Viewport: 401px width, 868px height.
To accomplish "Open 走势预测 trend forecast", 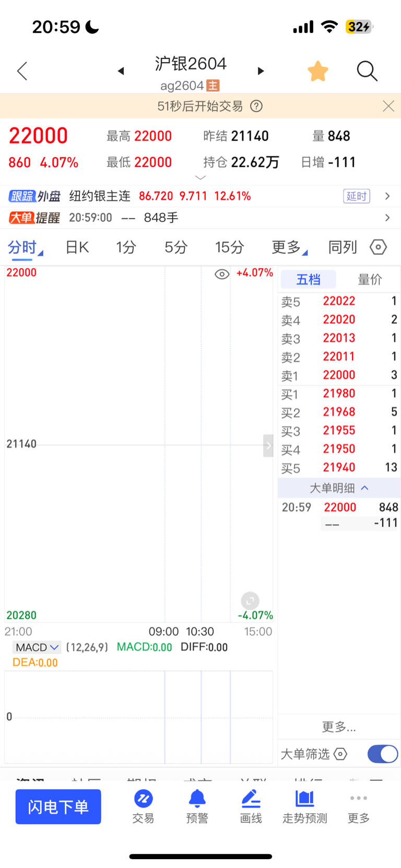I will click(x=305, y=806).
